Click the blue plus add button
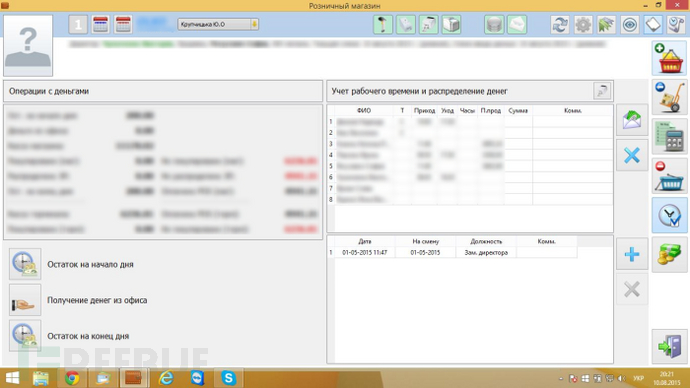This screenshot has height=388, width=690. (632, 254)
